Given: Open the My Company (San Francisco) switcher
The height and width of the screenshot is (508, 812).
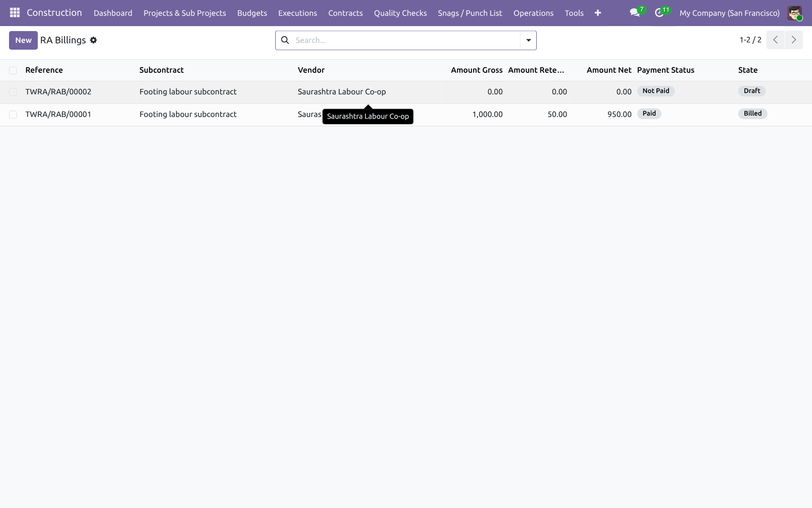Looking at the screenshot, I should [x=729, y=13].
